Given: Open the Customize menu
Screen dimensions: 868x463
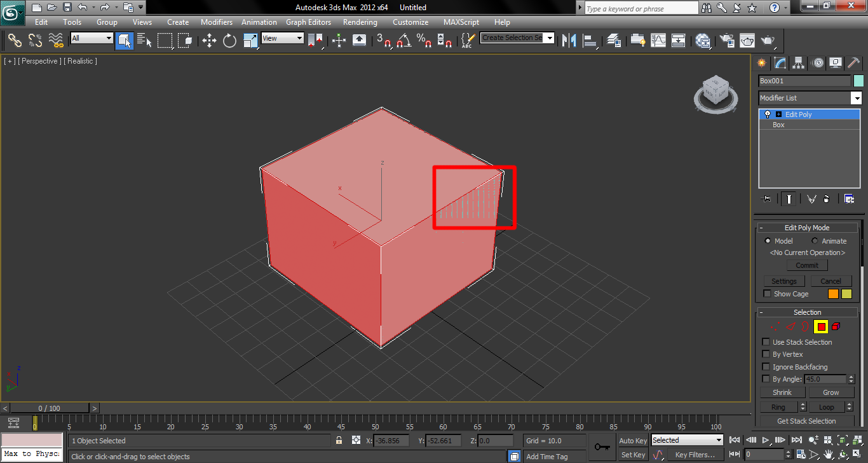Looking at the screenshot, I should pyautogui.click(x=410, y=22).
